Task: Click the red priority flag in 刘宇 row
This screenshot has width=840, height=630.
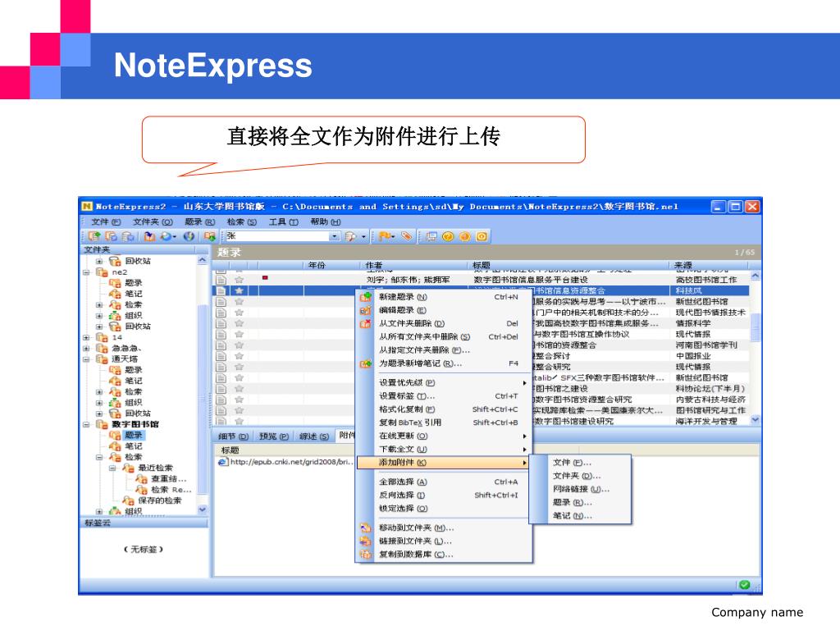Action: pos(265,277)
